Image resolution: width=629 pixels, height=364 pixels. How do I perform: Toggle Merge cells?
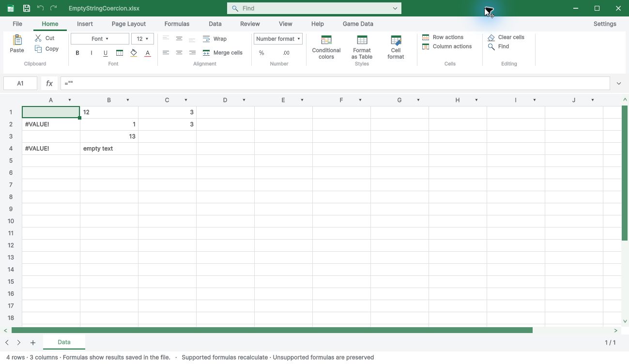(x=223, y=53)
